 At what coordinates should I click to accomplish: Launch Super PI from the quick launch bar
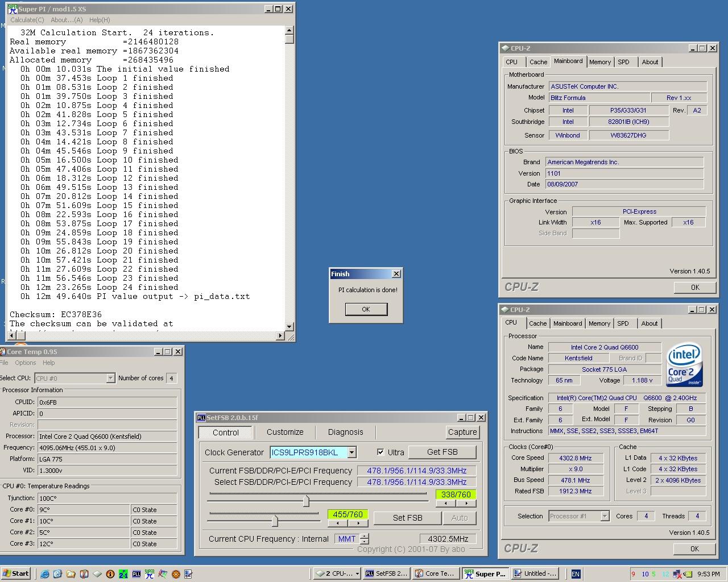pos(150,574)
